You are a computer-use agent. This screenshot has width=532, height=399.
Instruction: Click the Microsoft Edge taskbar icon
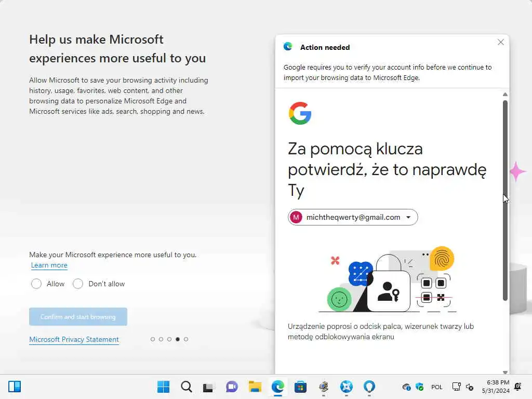(x=277, y=387)
